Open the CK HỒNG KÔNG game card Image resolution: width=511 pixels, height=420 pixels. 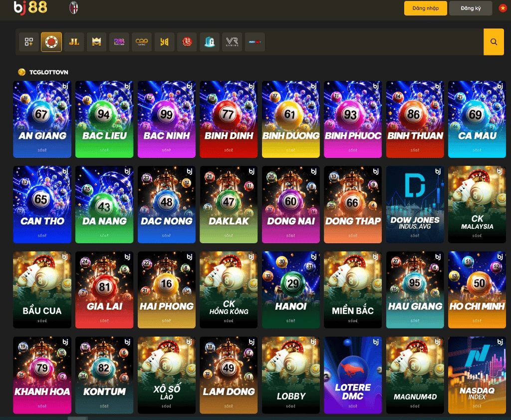click(229, 290)
